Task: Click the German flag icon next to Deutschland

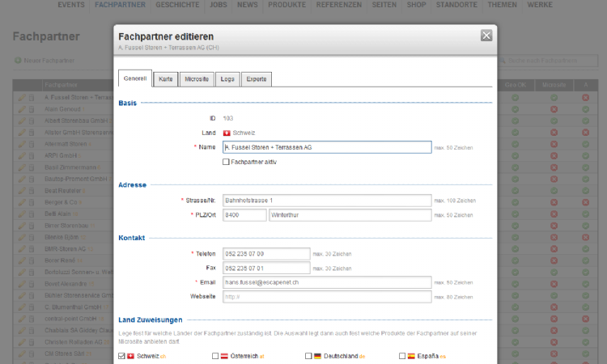Action: (318, 356)
